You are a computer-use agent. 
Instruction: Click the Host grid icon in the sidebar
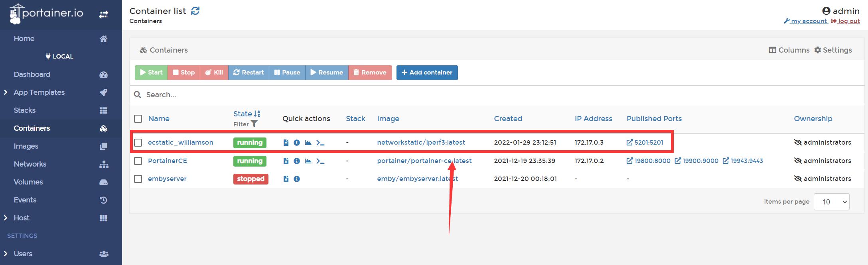tap(103, 218)
